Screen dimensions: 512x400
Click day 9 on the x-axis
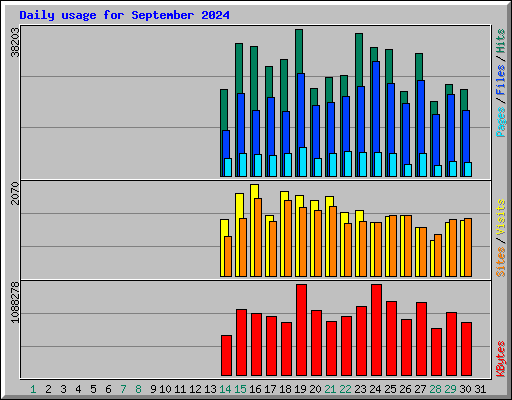[153, 389]
